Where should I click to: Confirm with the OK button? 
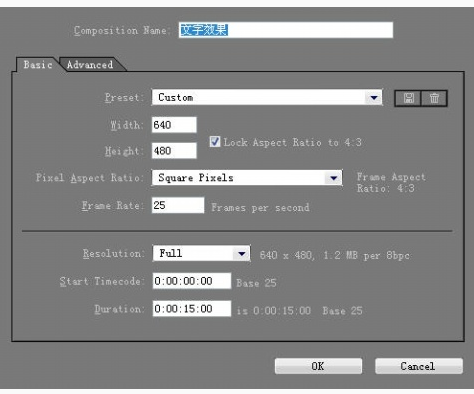(x=318, y=366)
